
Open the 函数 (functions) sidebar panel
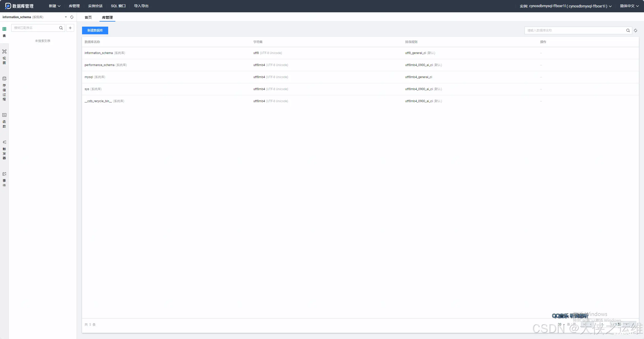(4, 120)
